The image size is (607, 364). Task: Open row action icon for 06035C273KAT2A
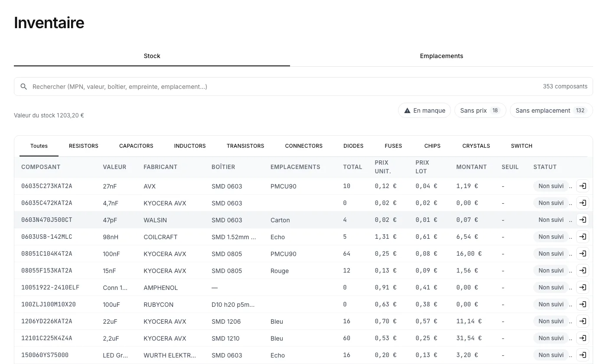[x=583, y=186]
